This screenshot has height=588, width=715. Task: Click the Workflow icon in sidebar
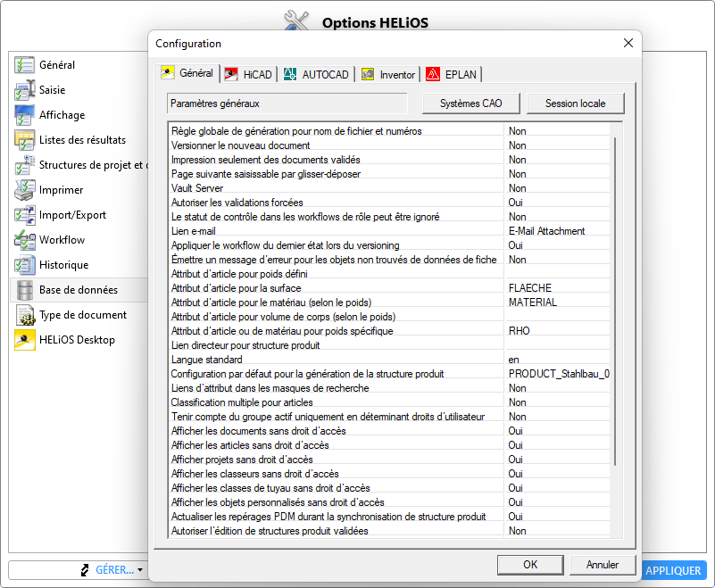click(x=25, y=240)
